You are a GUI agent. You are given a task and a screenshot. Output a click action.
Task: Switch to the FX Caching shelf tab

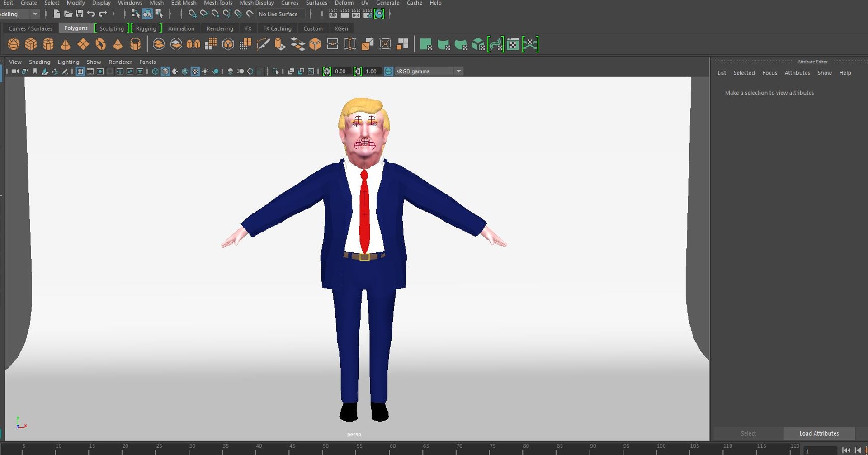(277, 28)
